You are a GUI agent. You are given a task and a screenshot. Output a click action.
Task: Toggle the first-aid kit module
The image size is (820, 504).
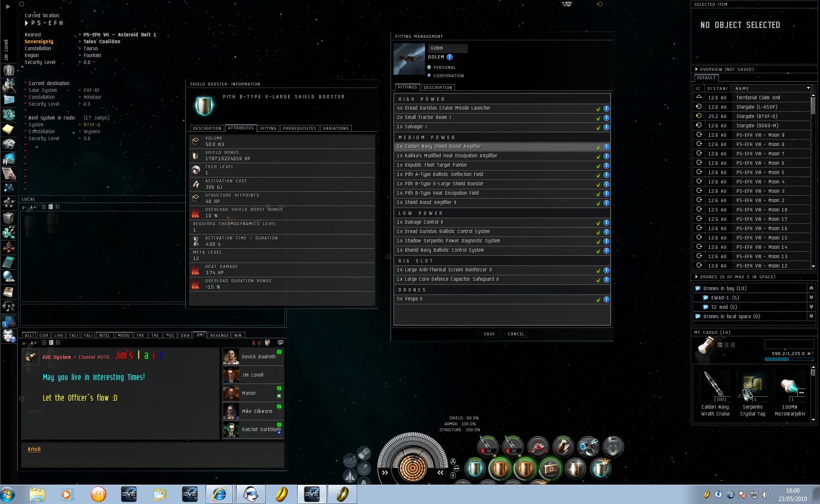pos(550,468)
